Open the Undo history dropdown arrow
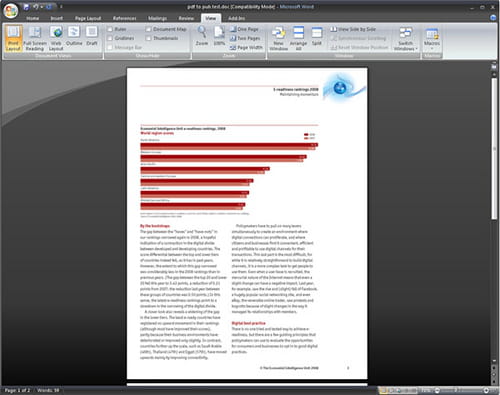Viewport: 500px width, 395px height. tap(42, 7)
